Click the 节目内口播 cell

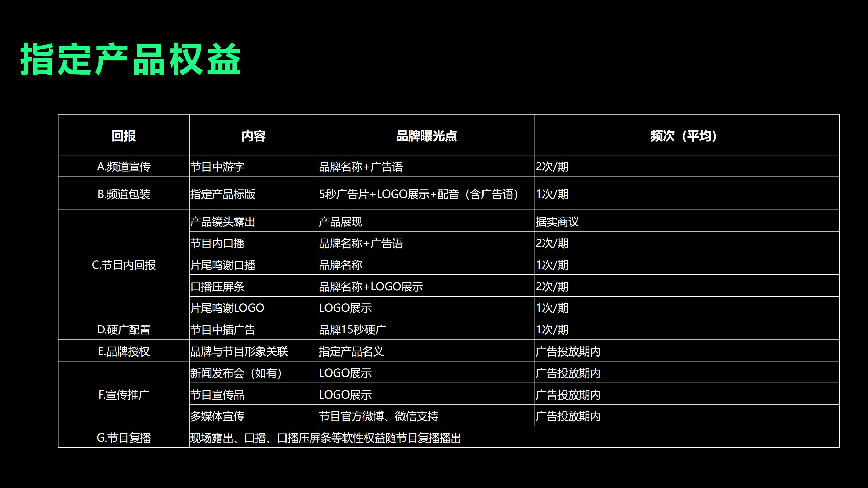click(x=254, y=242)
